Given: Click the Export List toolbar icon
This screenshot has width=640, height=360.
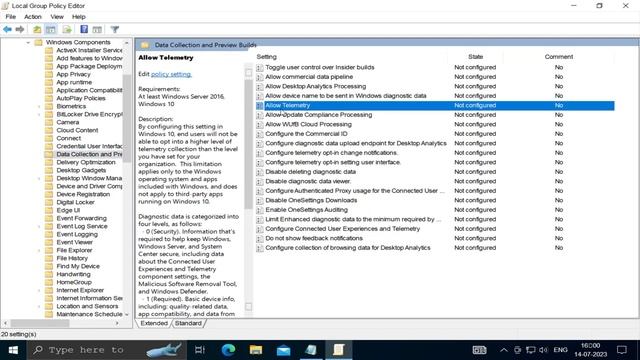Looking at the screenshot, I should pos(67,29).
